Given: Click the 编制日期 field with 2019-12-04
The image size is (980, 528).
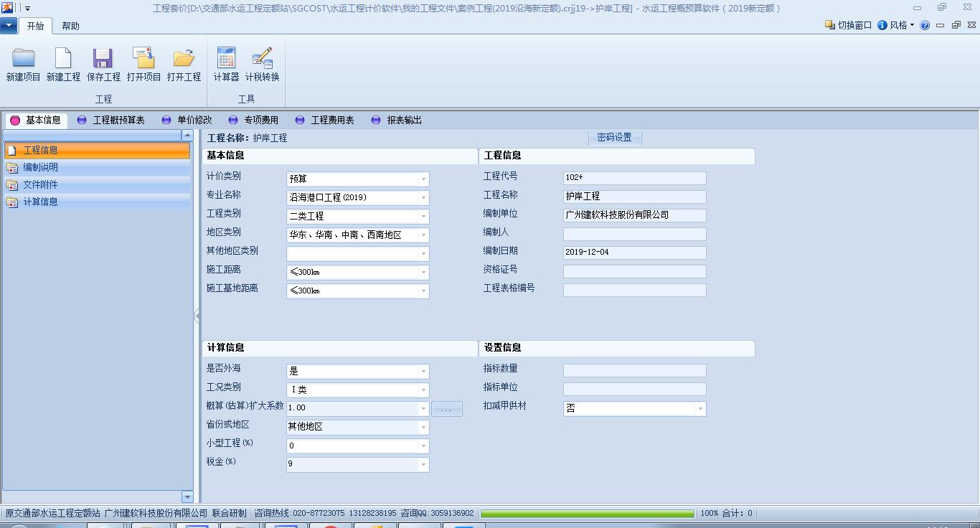Looking at the screenshot, I should click(635, 252).
